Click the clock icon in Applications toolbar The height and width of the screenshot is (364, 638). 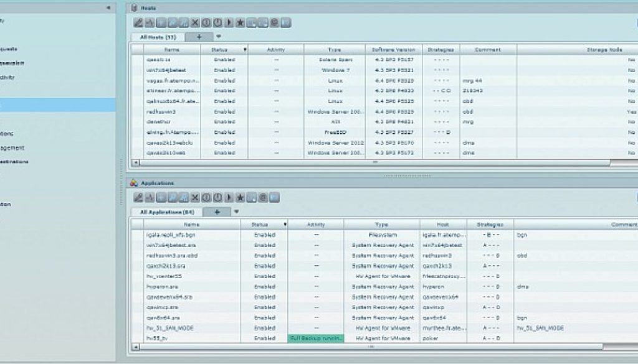pos(217,198)
